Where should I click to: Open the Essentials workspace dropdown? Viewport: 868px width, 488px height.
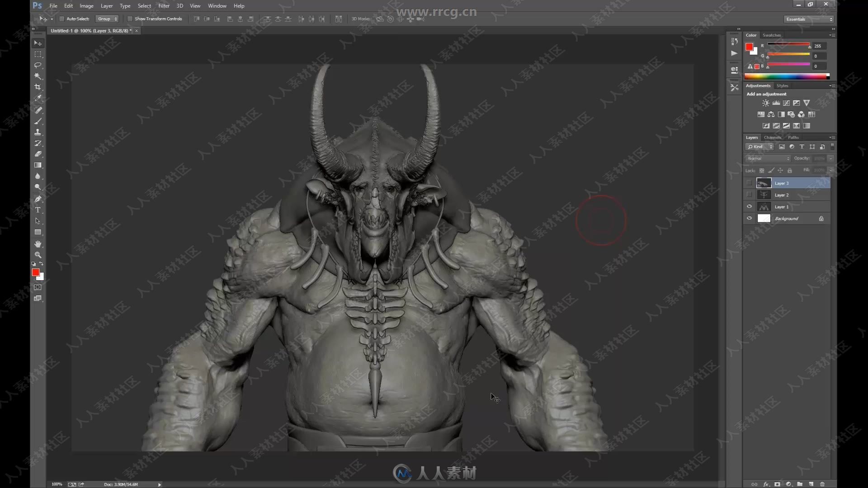tap(809, 19)
